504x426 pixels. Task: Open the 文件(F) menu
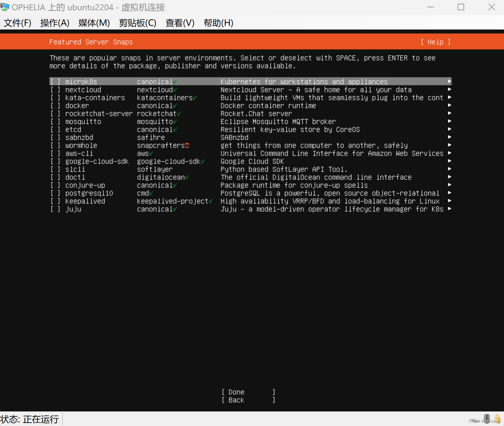click(x=18, y=23)
